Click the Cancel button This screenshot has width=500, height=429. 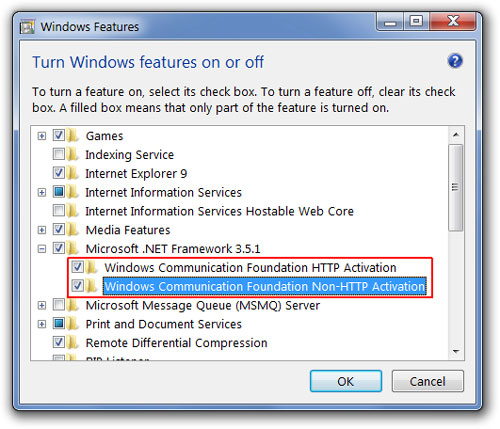(428, 381)
